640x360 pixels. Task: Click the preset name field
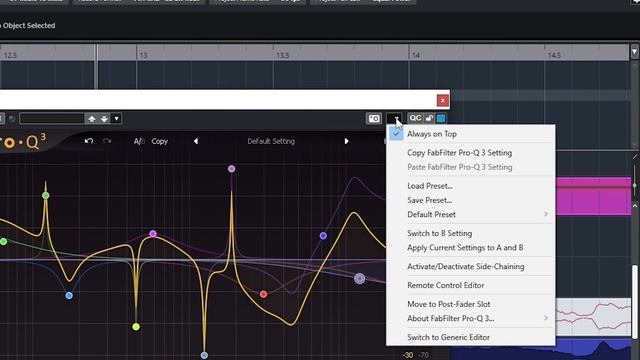pyautogui.click(x=52, y=119)
